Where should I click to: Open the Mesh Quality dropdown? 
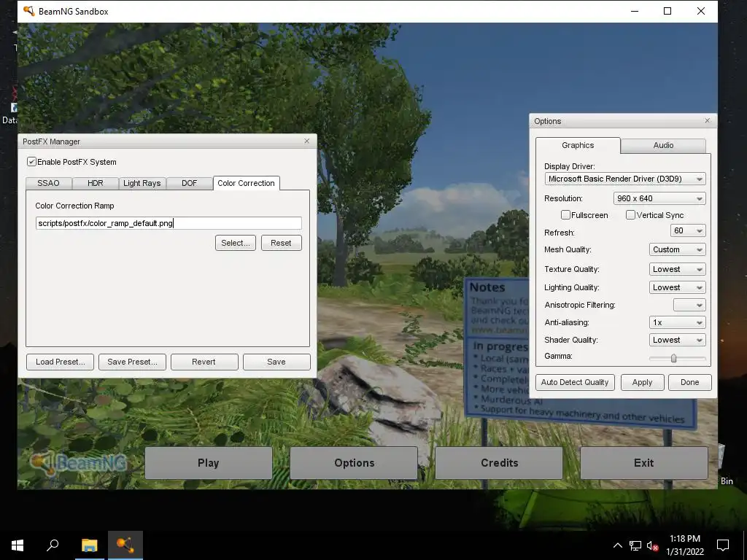677,249
